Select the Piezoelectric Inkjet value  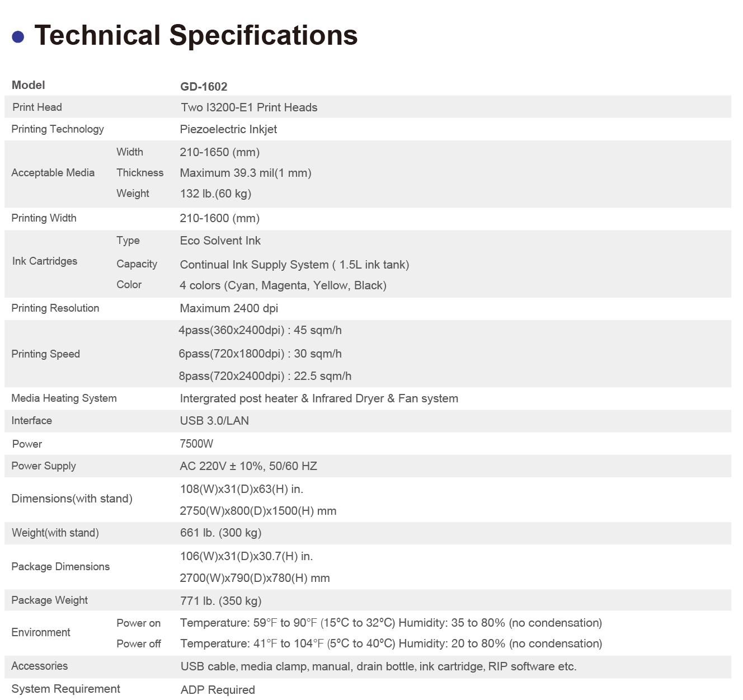pos(228,129)
